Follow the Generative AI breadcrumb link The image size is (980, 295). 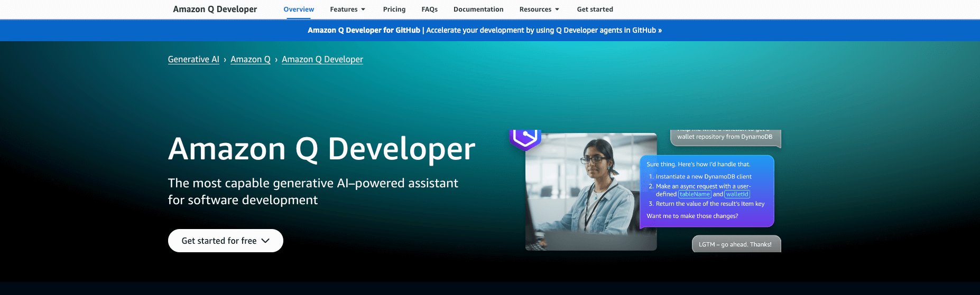pyautogui.click(x=193, y=59)
